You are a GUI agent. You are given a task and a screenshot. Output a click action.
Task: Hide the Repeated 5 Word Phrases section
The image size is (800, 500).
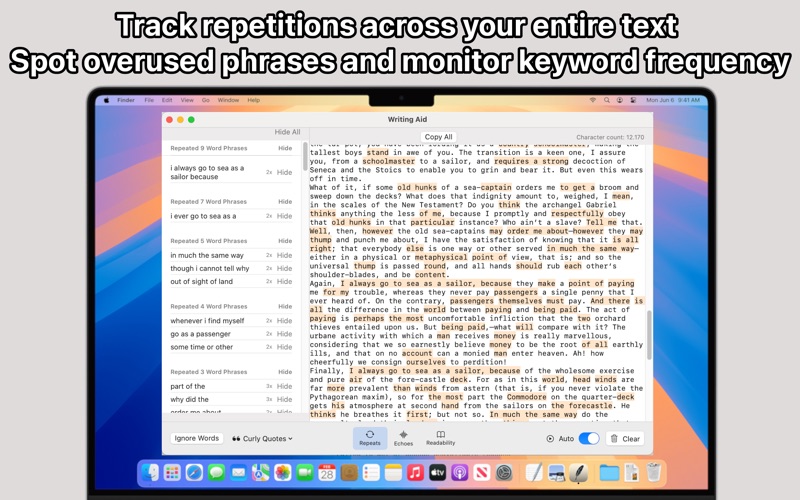pos(285,241)
